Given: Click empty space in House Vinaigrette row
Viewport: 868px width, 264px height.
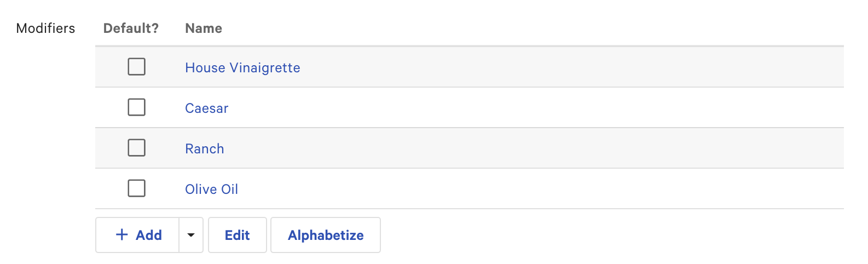Looking at the screenshot, I should point(547,67).
